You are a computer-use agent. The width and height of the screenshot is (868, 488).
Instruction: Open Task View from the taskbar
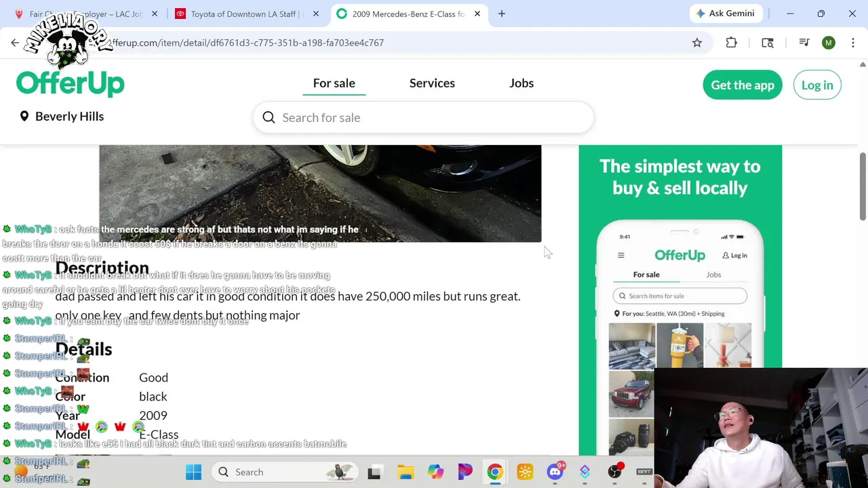tap(374, 472)
